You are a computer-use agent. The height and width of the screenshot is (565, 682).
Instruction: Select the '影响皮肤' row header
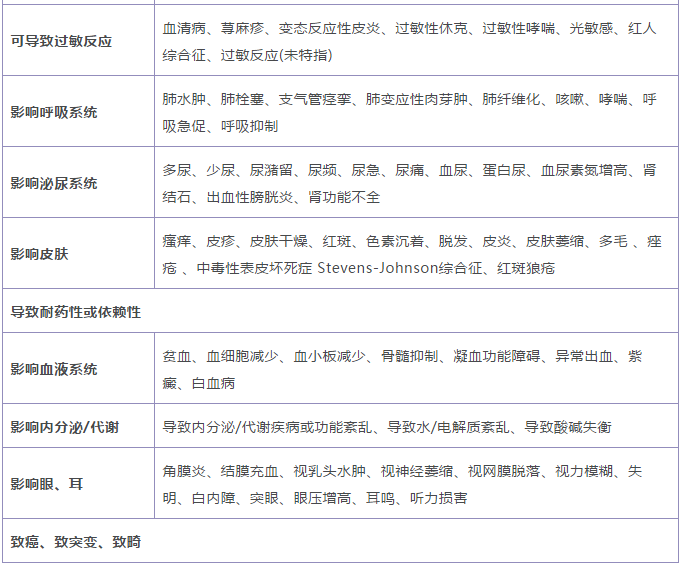40,255
